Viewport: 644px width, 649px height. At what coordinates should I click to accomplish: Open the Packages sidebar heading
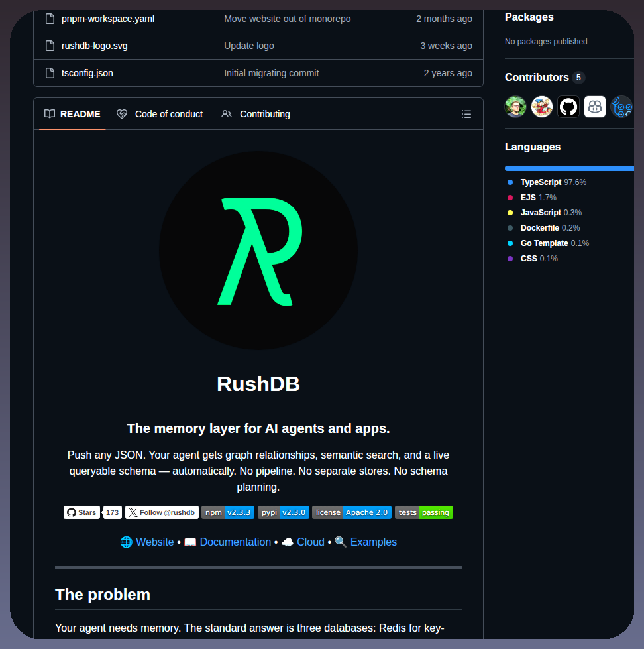(529, 17)
